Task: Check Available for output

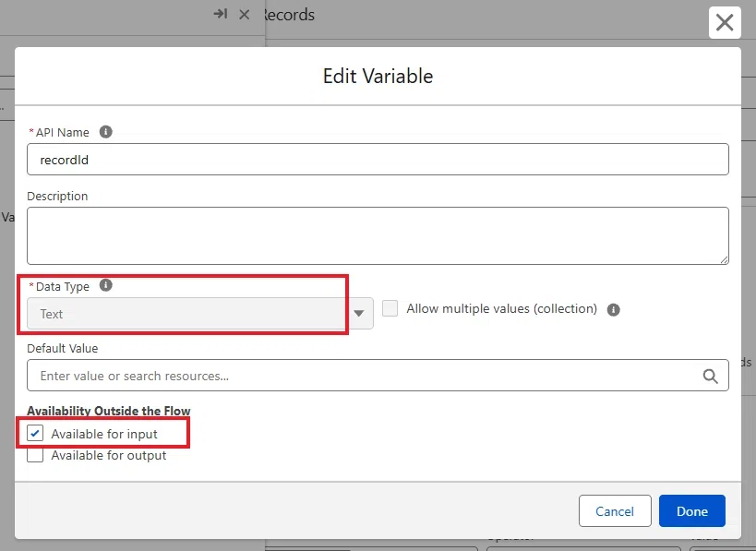Action: pos(35,455)
